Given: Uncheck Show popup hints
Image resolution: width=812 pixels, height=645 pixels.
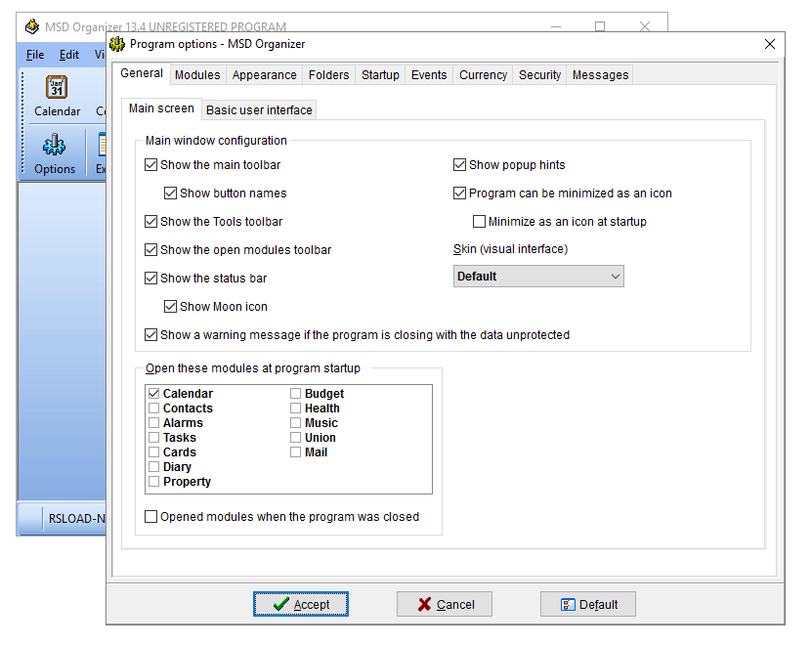Looking at the screenshot, I should (459, 165).
